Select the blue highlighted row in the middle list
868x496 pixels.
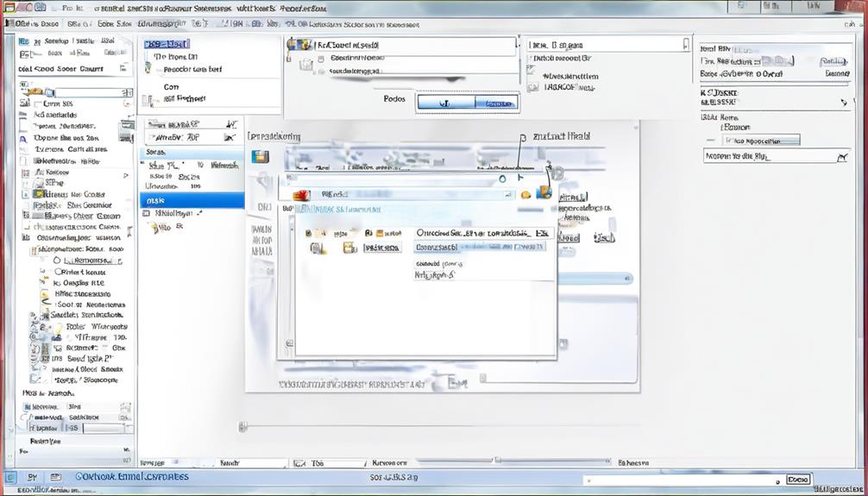click(192, 200)
